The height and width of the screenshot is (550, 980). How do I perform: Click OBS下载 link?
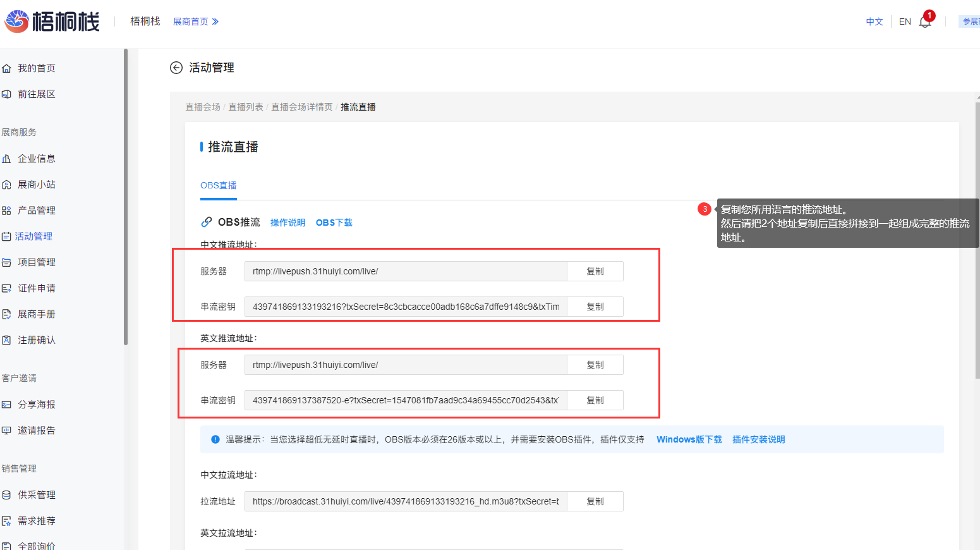(334, 223)
